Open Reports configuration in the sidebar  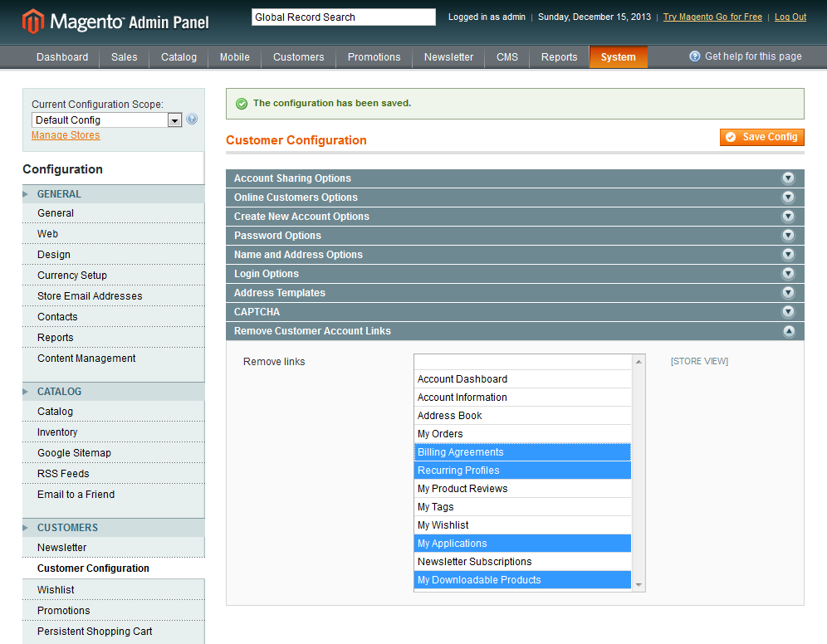[x=114, y=337]
